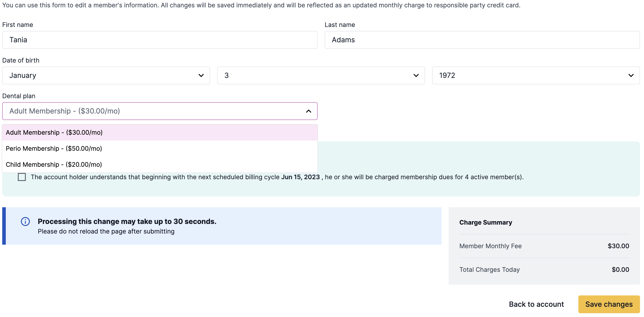Click the blue info circle icon
The width and height of the screenshot is (644, 317).
(25, 221)
